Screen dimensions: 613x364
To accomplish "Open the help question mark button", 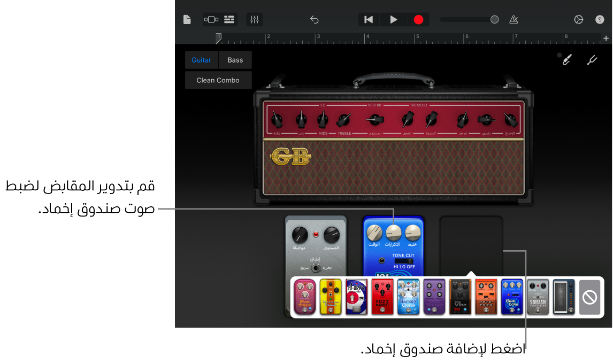I will (x=600, y=20).
